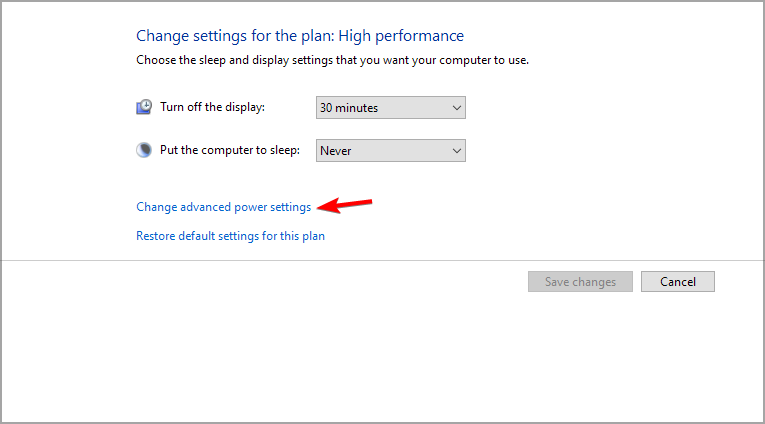765x424 pixels.
Task: Click the "Choose the sleep and display settings" description
Action: 332,60
